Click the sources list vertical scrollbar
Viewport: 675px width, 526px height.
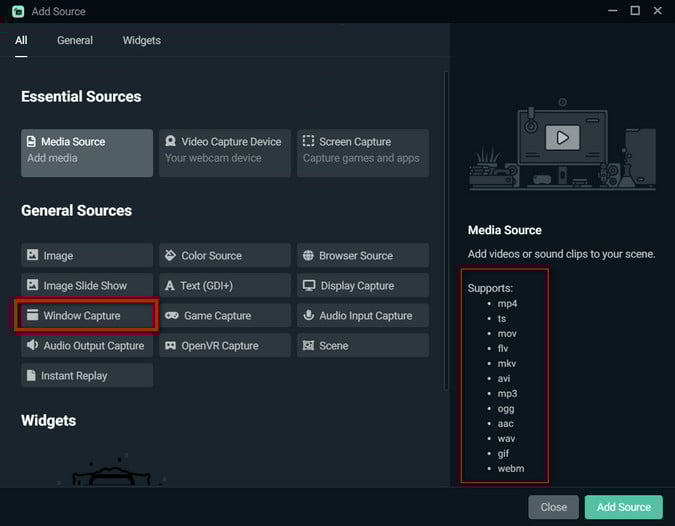(446, 231)
